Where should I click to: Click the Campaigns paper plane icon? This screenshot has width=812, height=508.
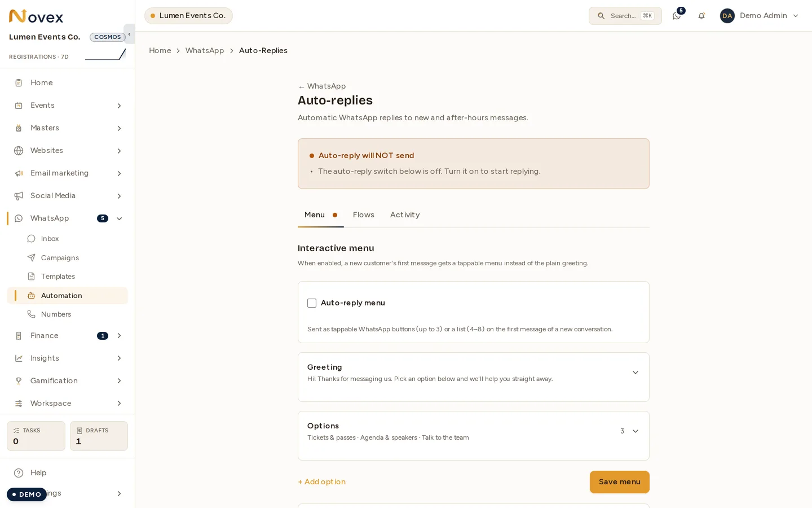(x=32, y=258)
